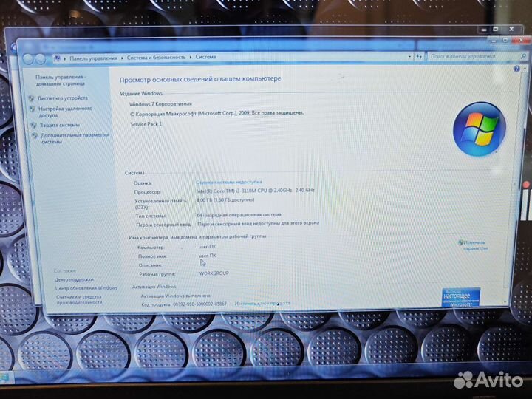Click Windows 7 Корпоративная edition text

pyautogui.click(x=160, y=104)
